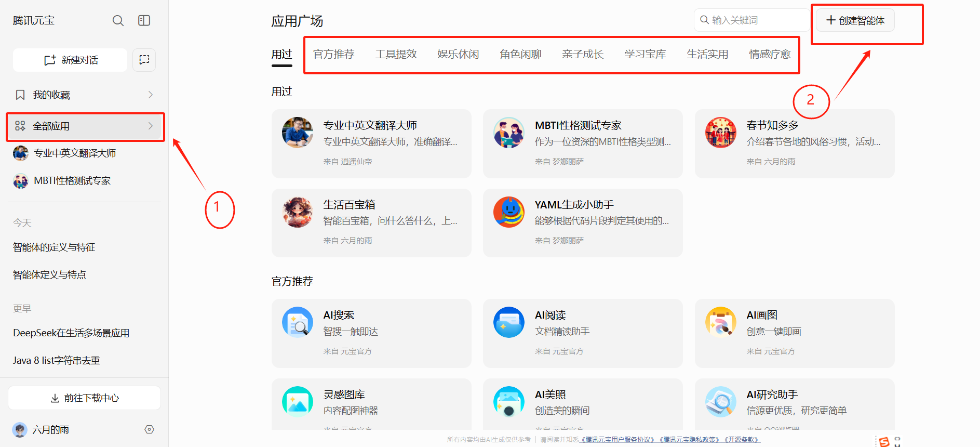Switch to the 角色闲聊 tab
Image resolution: width=980 pixels, height=447 pixels.
coord(521,54)
